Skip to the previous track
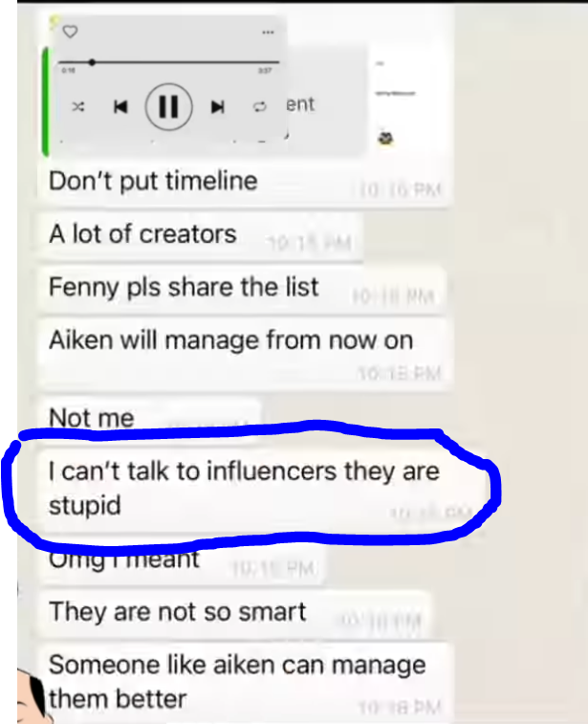This screenshot has height=724, width=588. click(x=120, y=107)
